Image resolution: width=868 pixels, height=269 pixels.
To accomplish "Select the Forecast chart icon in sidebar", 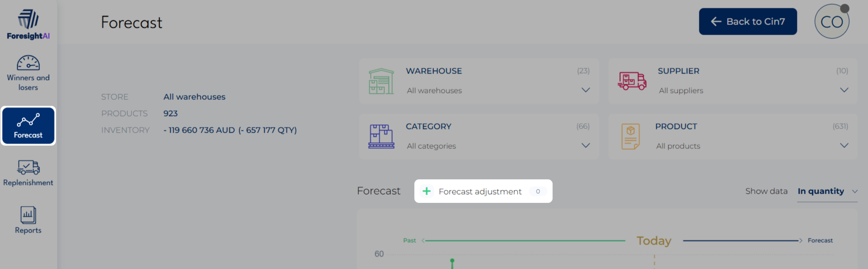I will [x=28, y=120].
